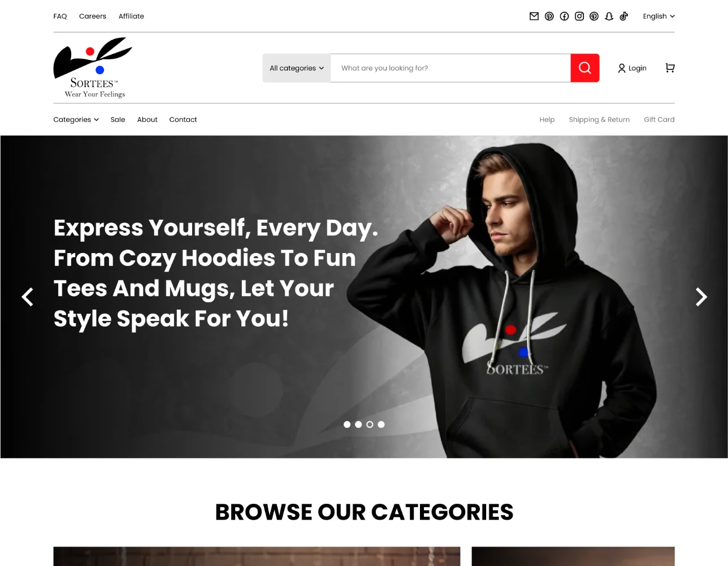
Task: Focus the product search input field
Action: [450, 68]
